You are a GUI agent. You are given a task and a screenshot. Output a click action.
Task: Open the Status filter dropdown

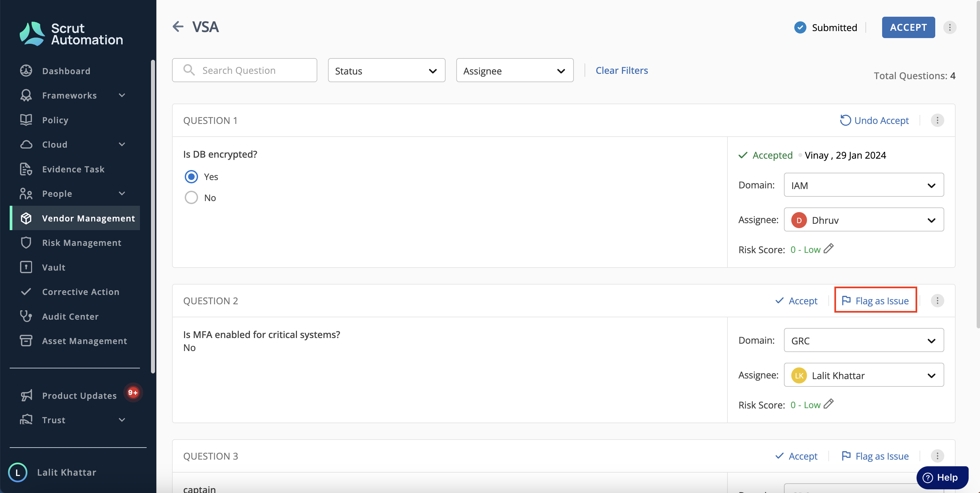(x=386, y=70)
